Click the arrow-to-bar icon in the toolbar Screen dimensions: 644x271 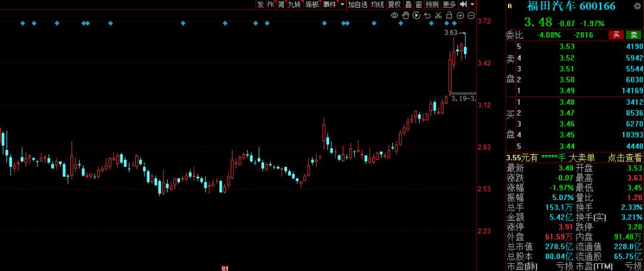click(x=463, y=5)
